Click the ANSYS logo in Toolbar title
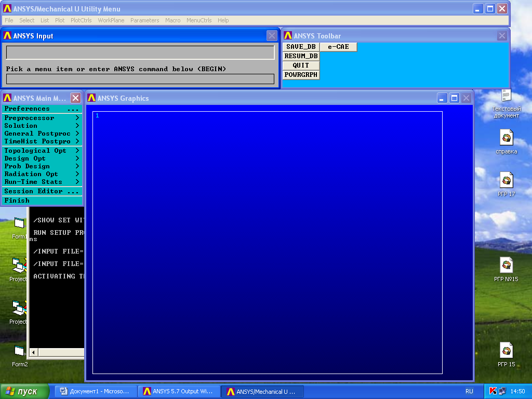532x399 pixels. point(288,36)
